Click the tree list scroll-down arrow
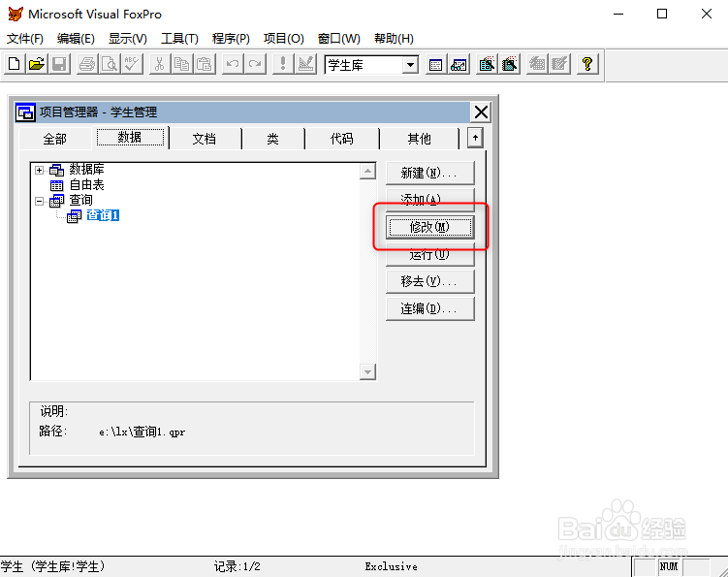The width and height of the screenshot is (728, 577). [367, 372]
